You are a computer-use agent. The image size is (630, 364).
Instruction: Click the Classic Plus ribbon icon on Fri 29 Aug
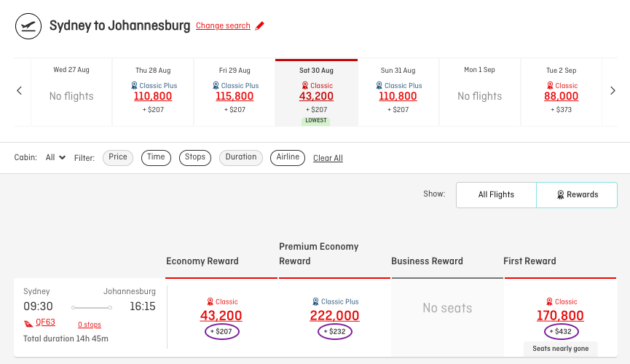tap(216, 86)
